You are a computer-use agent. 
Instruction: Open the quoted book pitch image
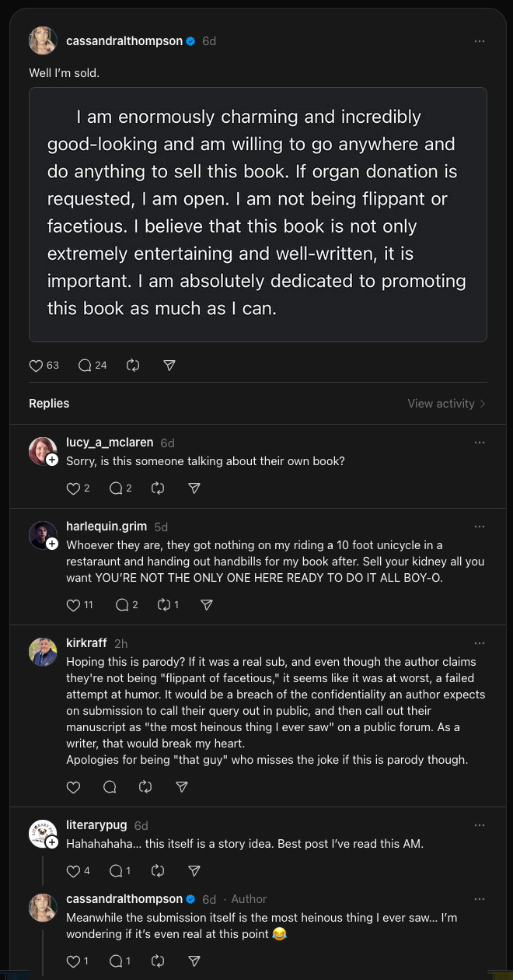[258, 215]
